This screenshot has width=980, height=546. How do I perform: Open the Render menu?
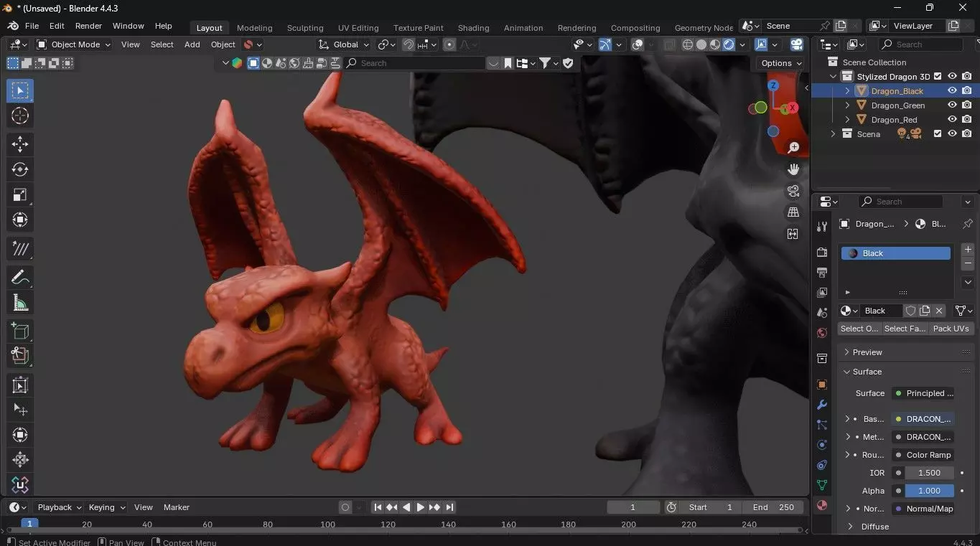pyautogui.click(x=88, y=26)
